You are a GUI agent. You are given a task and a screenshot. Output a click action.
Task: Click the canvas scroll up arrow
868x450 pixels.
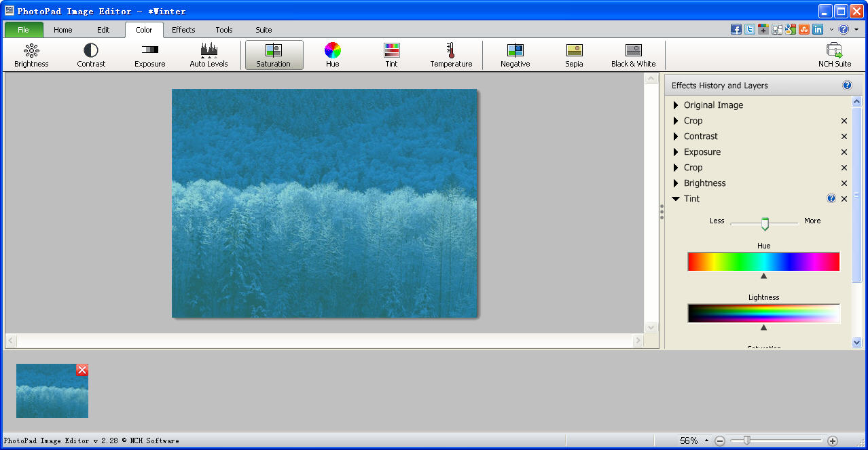click(x=651, y=79)
